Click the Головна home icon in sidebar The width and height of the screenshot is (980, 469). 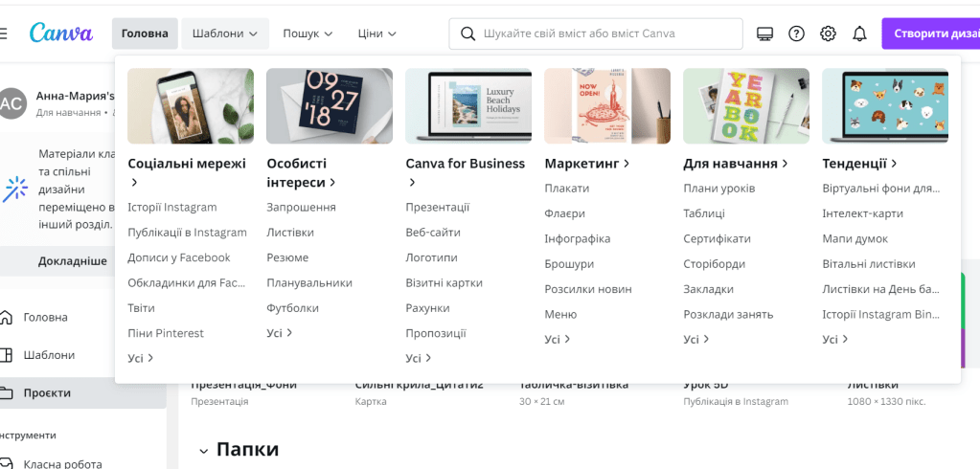click(x=7, y=317)
